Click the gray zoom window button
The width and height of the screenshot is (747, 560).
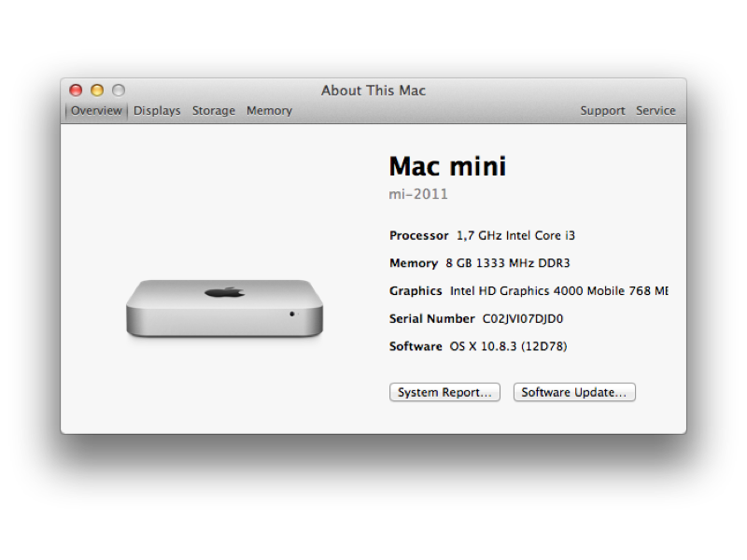point(119,91)
